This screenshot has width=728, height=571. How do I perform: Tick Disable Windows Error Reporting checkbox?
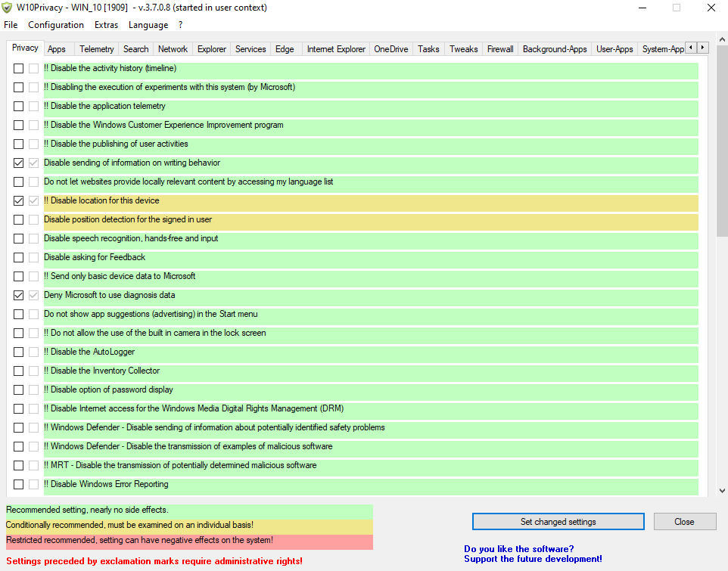tap(19, 484)
